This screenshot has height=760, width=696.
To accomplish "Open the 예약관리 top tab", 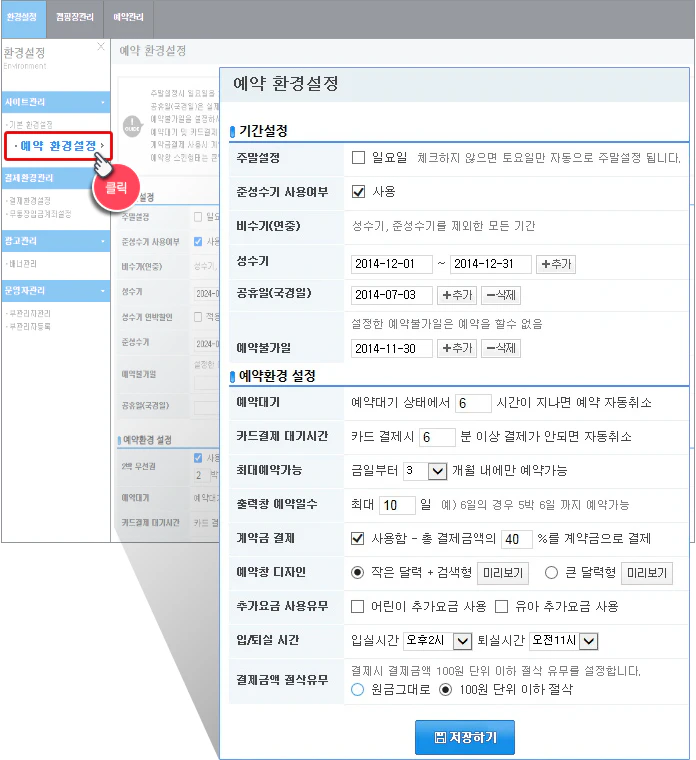I will (128, 18).
